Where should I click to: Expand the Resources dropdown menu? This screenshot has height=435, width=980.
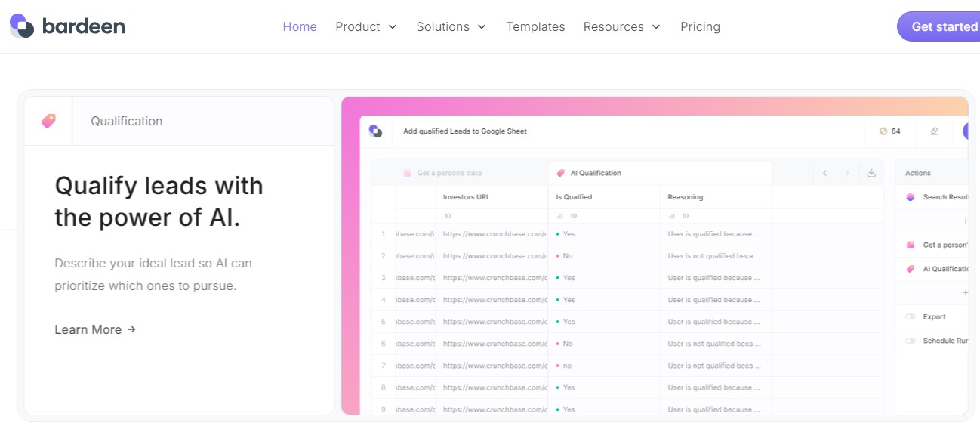pos(622,26)
